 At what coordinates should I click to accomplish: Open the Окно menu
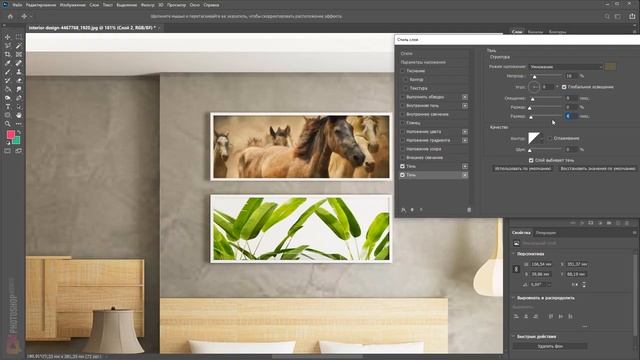pyautogui.click(x=195, y=5)
